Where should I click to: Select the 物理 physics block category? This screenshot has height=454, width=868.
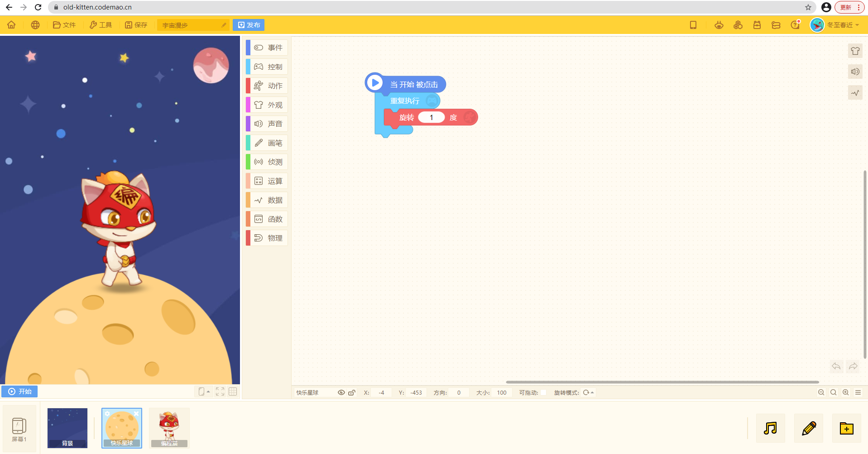pyautogui.click(x=267, y=238)
